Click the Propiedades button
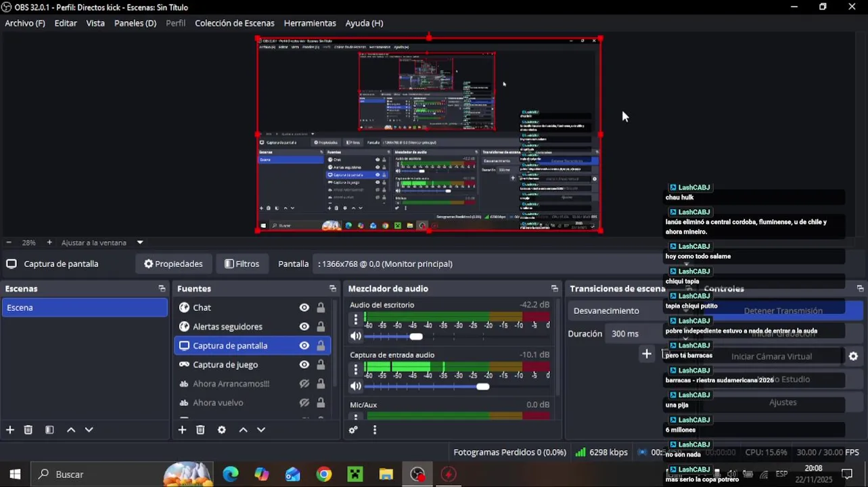868x487 pixels. [x=173, y=264]
